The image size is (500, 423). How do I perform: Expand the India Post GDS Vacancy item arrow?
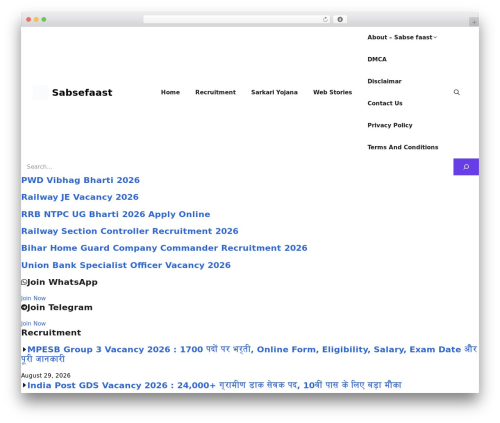(24, 385)
